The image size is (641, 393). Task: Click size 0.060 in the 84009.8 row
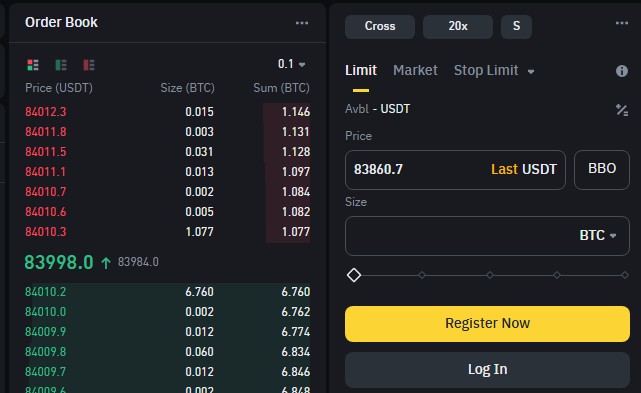[199, 352]
